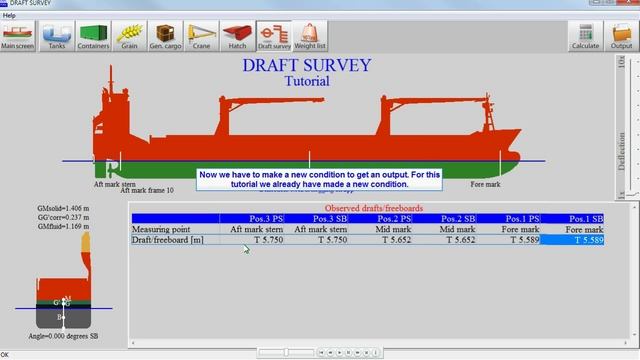Open the Main screen toolbar icon
Viewport: 640px width, 360px height.
pos(18,36)
